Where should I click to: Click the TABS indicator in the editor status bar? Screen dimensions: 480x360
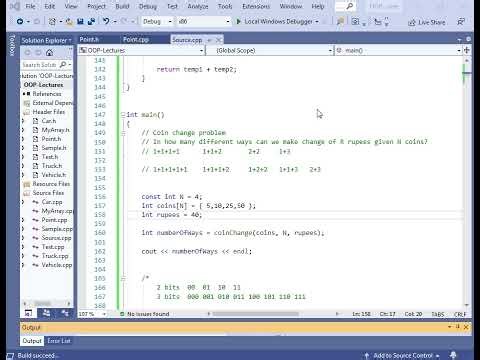tap(438, 314)
